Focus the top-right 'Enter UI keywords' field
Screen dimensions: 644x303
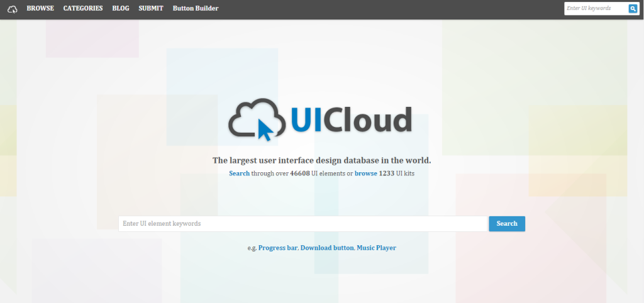point(596,9)
